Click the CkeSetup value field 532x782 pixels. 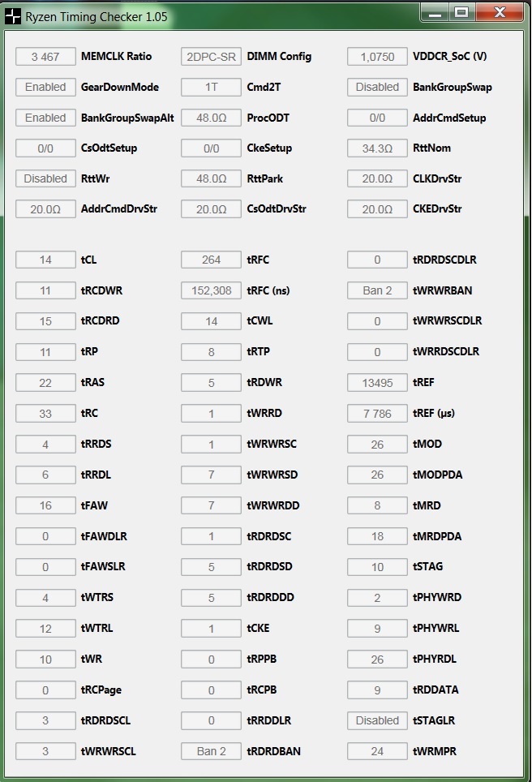[x=212, y=148]
